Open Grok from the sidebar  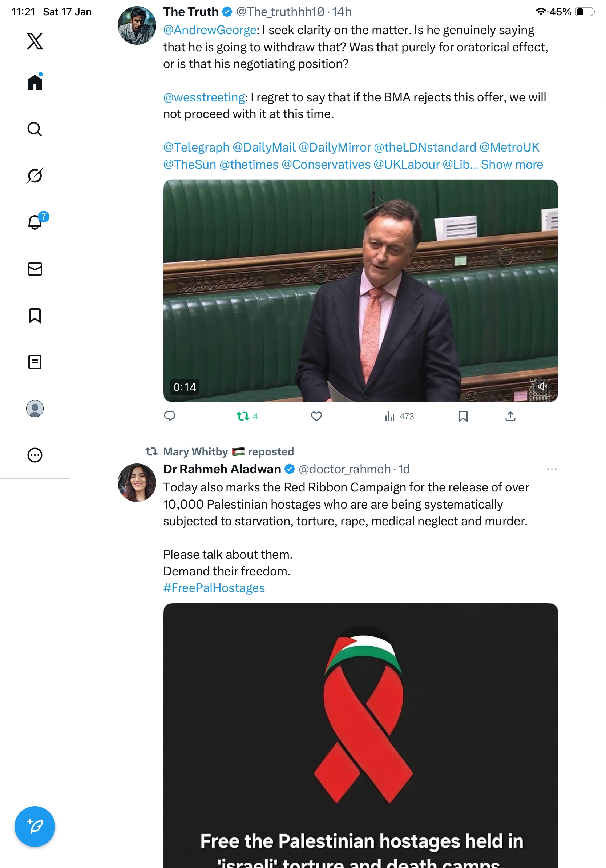35,176
